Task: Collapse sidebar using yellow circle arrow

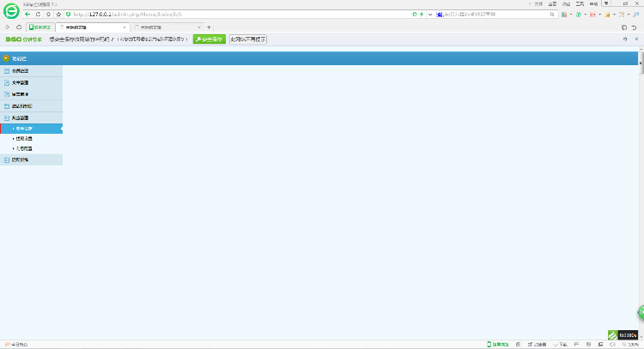Action: [x=6, y=58]
